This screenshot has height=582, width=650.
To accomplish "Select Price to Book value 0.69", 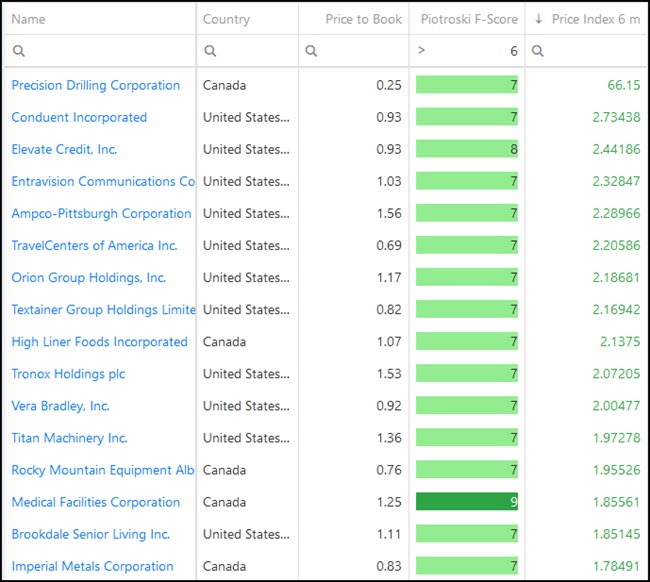I will click(389, 245).
